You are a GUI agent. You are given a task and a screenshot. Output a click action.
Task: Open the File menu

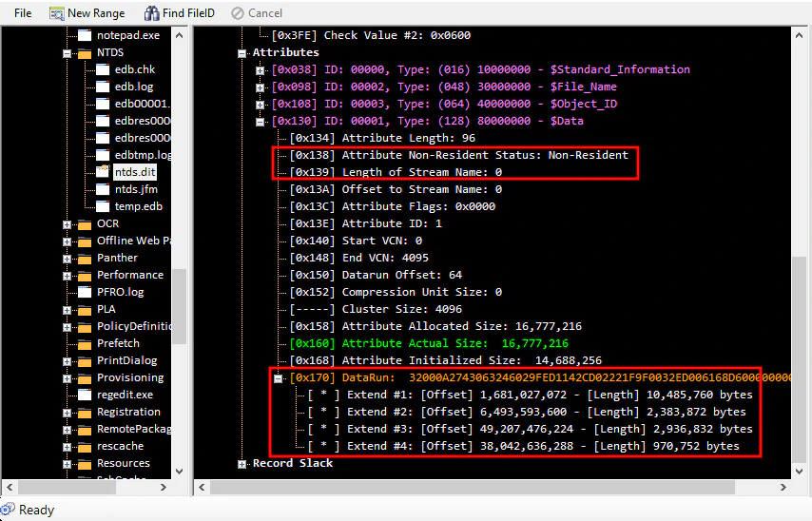coord(23,13)
